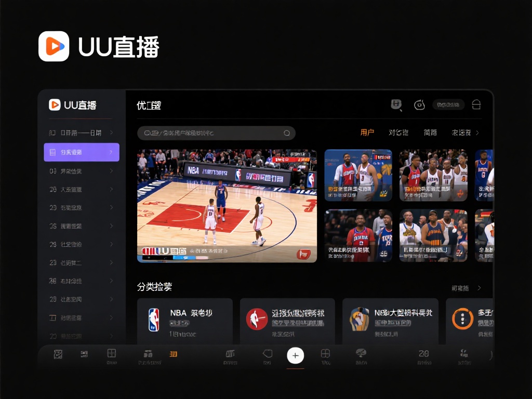Click the red icon on main video's corner
Viewport: 532px width, 399px height.
tap(303, 254)
